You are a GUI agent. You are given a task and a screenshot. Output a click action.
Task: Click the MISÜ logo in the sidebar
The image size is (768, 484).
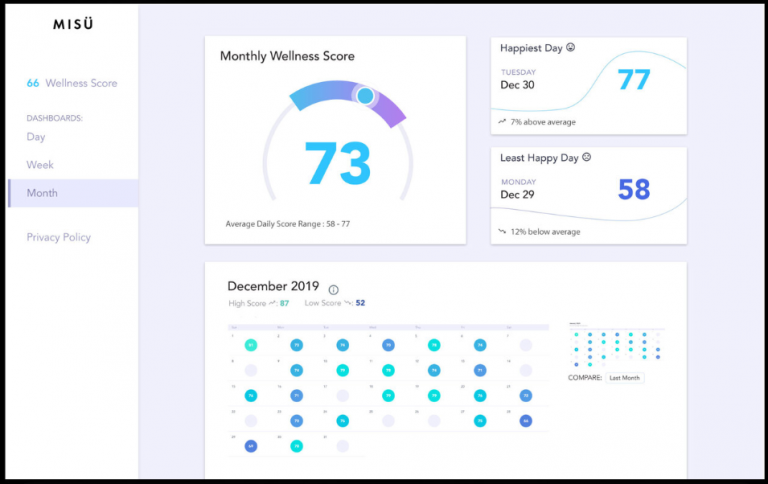(72, 24)
